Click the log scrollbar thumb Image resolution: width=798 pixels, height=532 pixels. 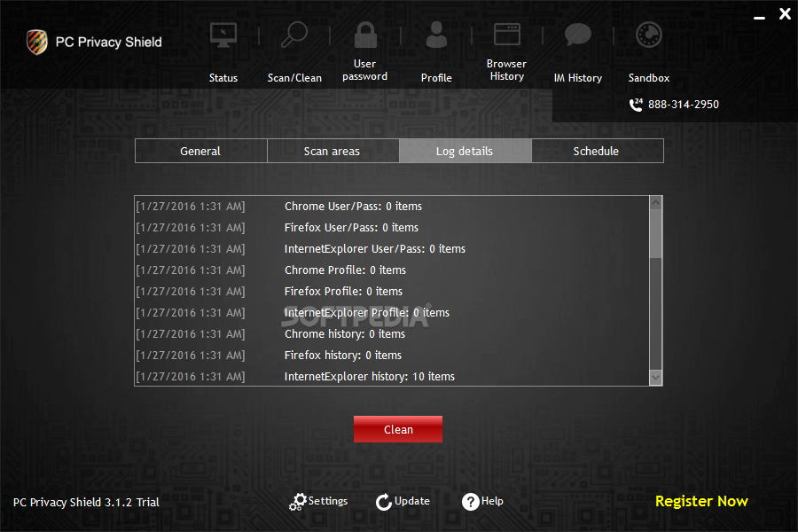(x=655, y=234)
